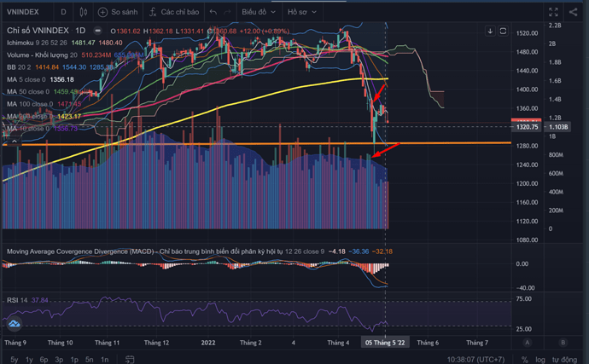Select the BB 20 2 indicator legend
589x364 pixels.
[19, 67]
